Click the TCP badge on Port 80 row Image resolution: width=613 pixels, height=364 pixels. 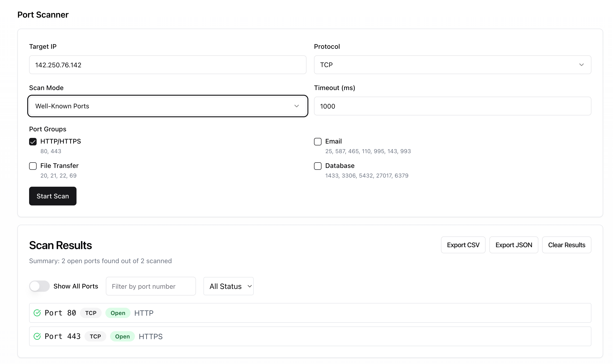pos(91,313)
